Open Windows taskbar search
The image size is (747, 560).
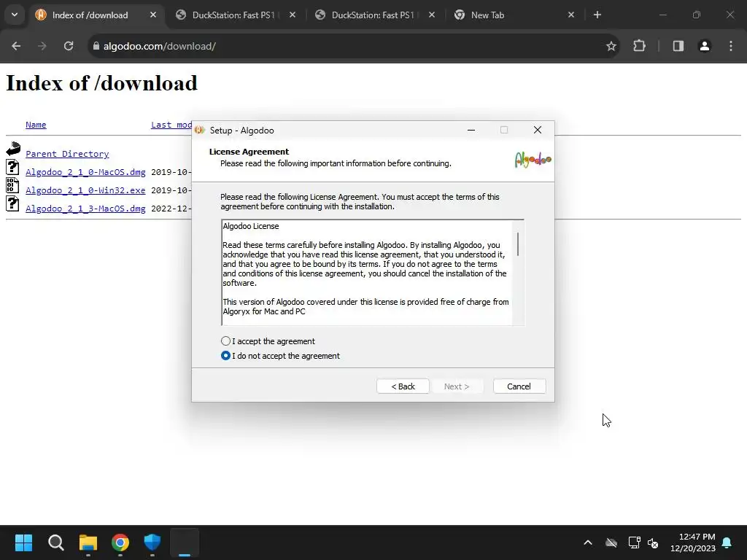pyautogui.click(x=55, y=542)
